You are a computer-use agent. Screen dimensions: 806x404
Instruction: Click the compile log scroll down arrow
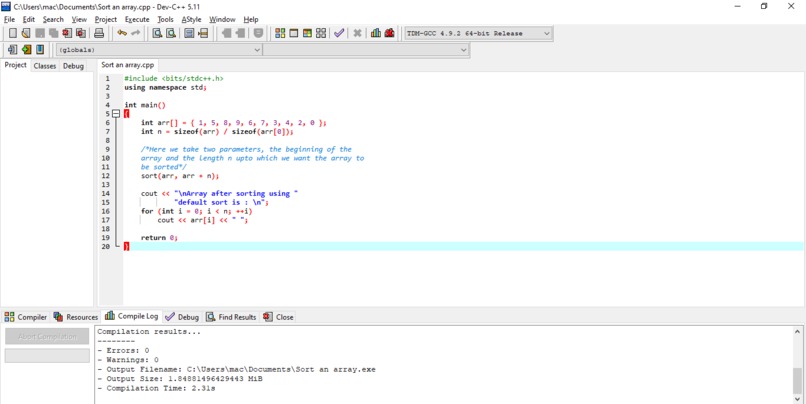coord(797,398)
